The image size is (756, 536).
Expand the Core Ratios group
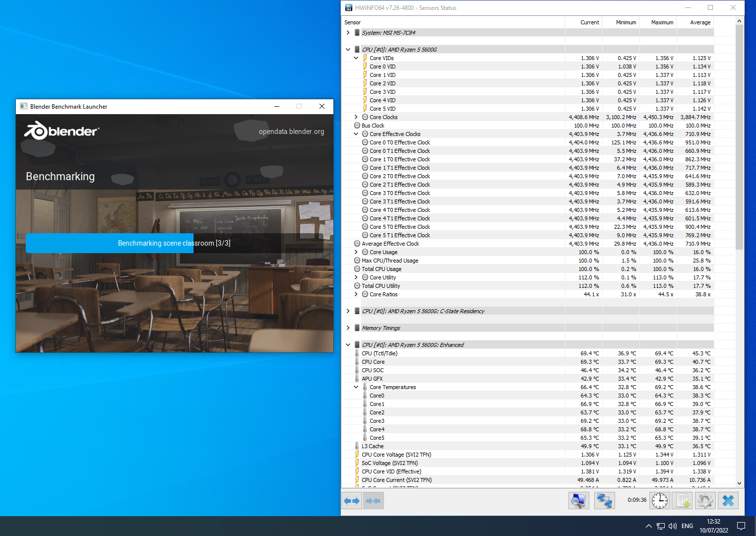click(x=356, y=294)
